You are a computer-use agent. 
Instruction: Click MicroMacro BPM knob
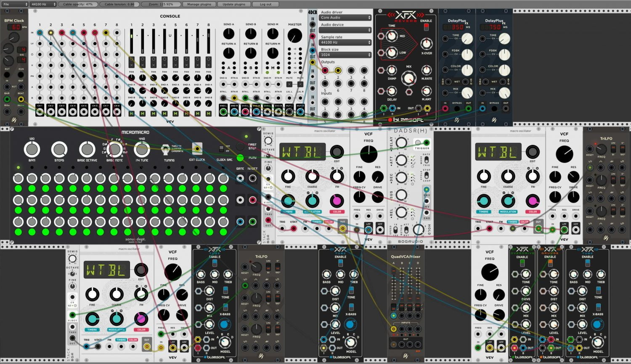[32, 149]
